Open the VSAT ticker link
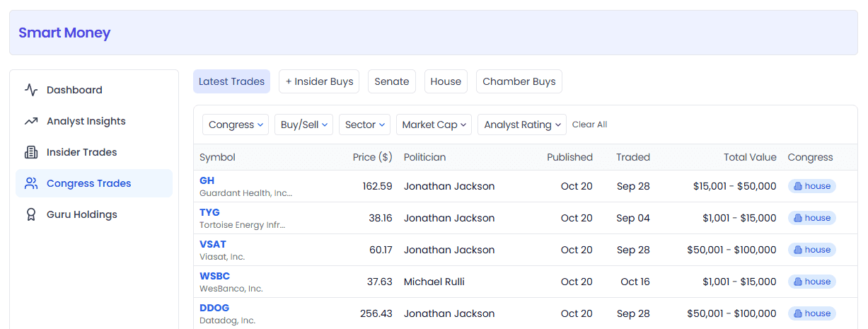 [x=213, y=244]
